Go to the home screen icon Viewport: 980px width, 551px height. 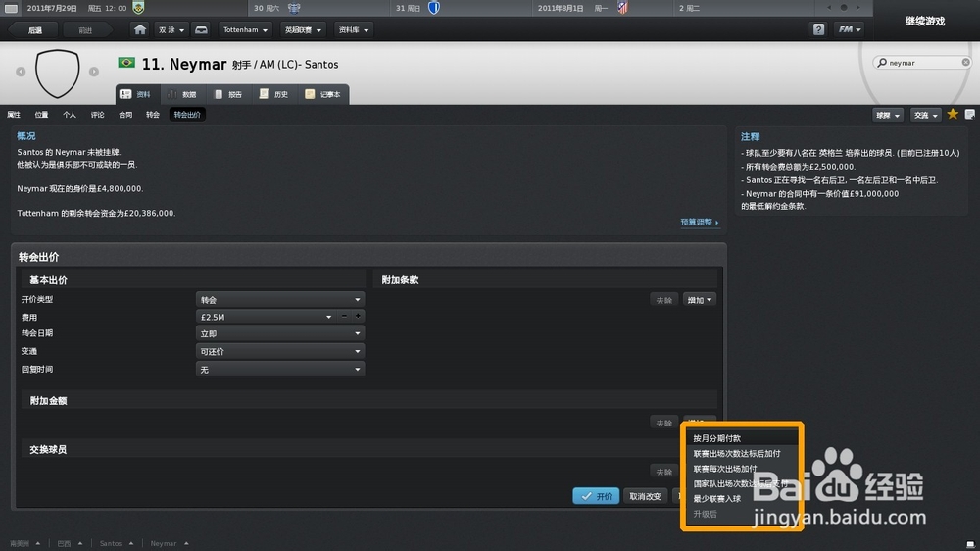click(140, 29)
